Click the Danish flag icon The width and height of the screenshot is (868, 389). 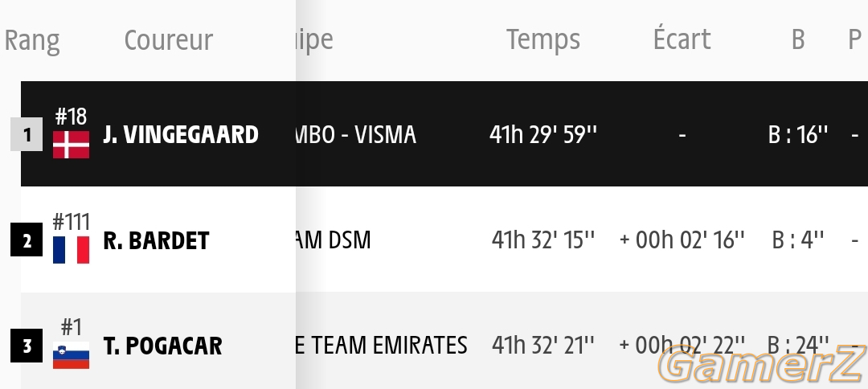(71, 145)
